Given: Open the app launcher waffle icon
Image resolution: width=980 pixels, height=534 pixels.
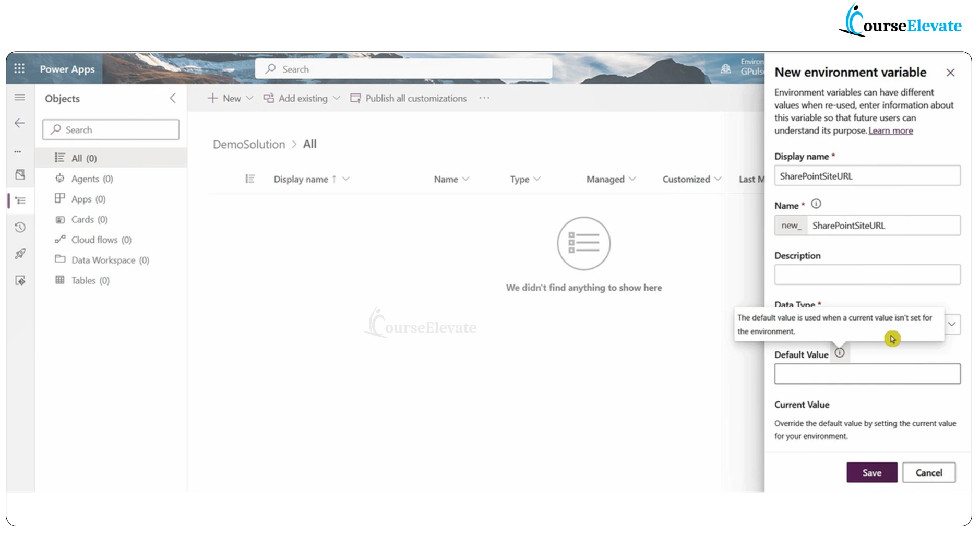Looking at the screenshot, I should 19,68.
